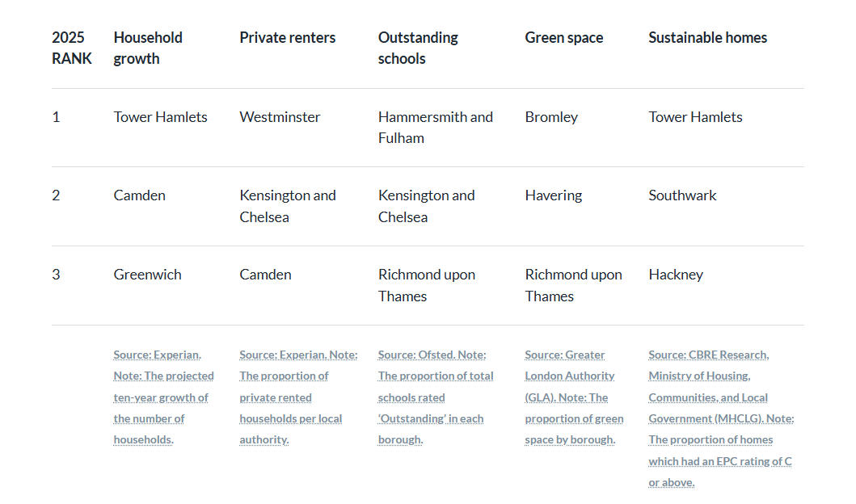The height and width of the screenshot is (504, 856).
Task: Select Camden in the Household growth column
Action: (139, 195)
